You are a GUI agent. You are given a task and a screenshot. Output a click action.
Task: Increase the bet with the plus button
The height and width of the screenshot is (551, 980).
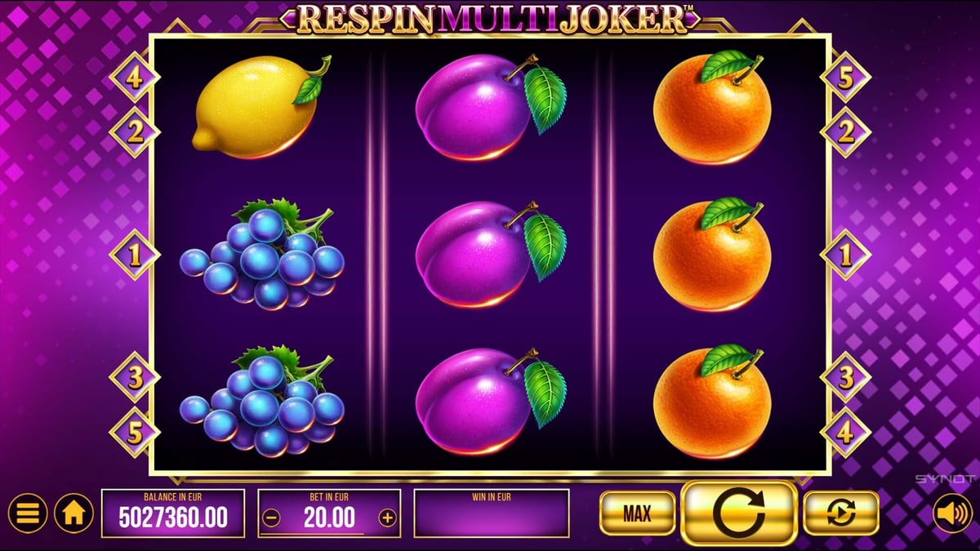point(387,518)
